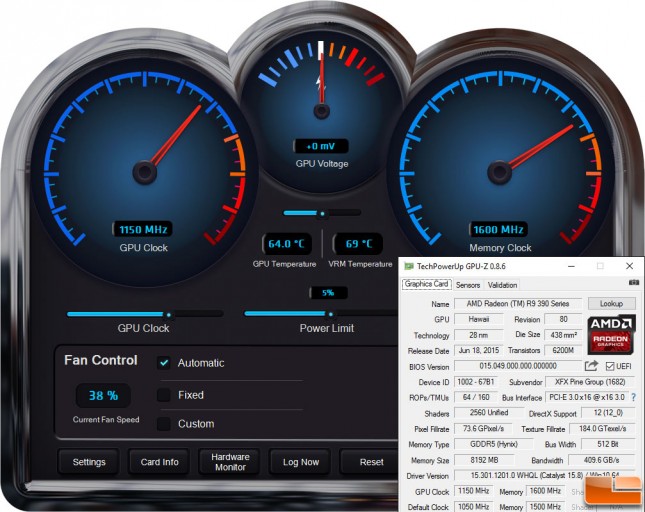Screen dimensions: 645x512
Task: Click the Card Info button
Action: [159, 462]
